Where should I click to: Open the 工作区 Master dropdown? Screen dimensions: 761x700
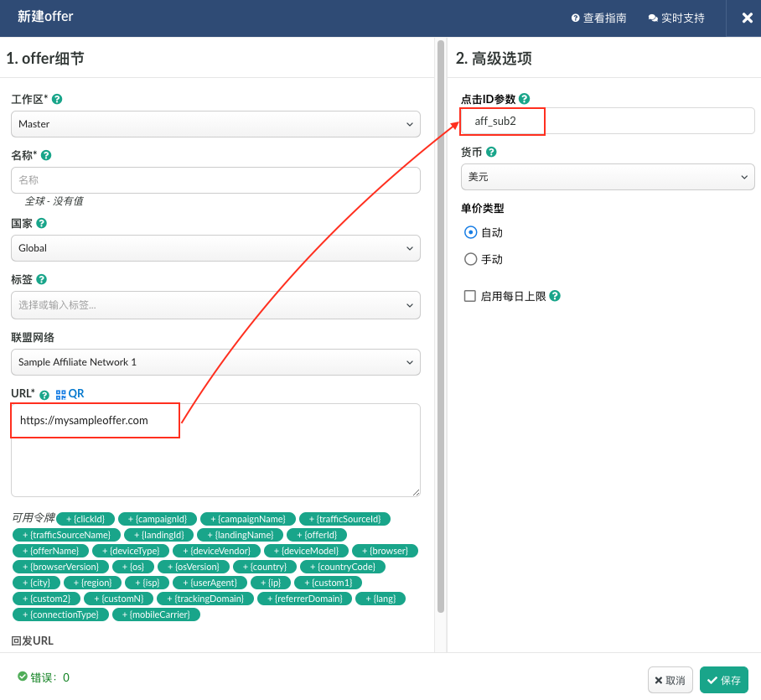pos(215,124)
